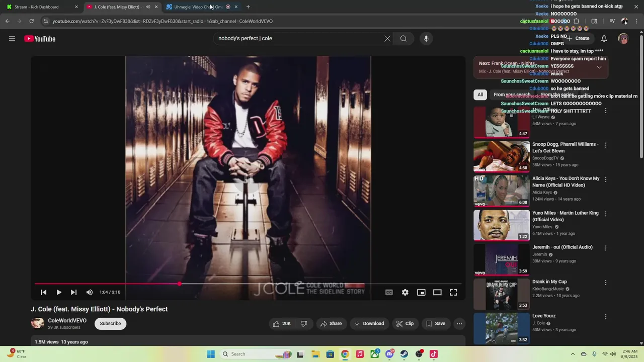Open the Windows Start menu
Screen dimensions: 644x362
[x=211, y=354]
